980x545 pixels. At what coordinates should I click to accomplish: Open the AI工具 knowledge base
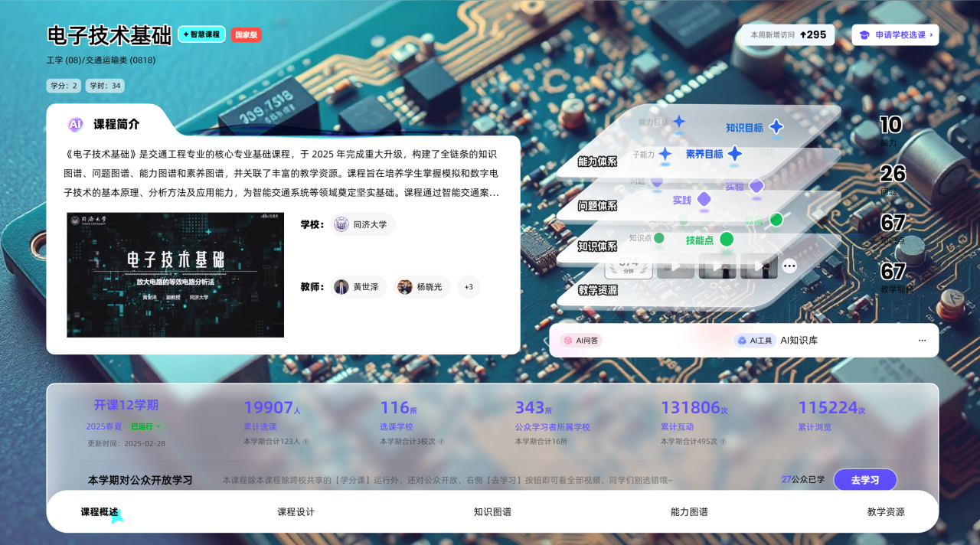pyautogui.click(x=755, y=341)
